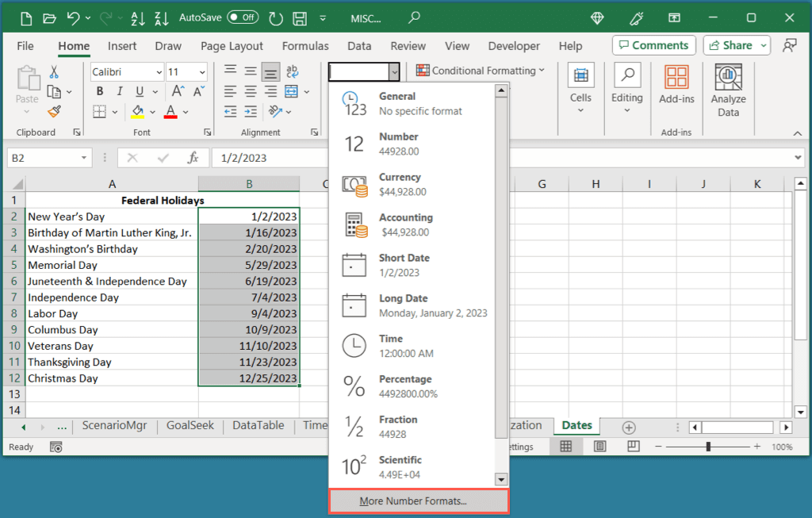Click the zoom slider handle in status bar
Viewport: 812px width, 518px height.
(708, 447)
